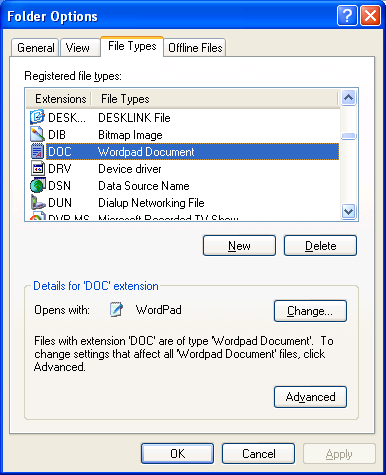386x475 pixels.
Task: Open the context help question mark button
Action: point(347,16)
